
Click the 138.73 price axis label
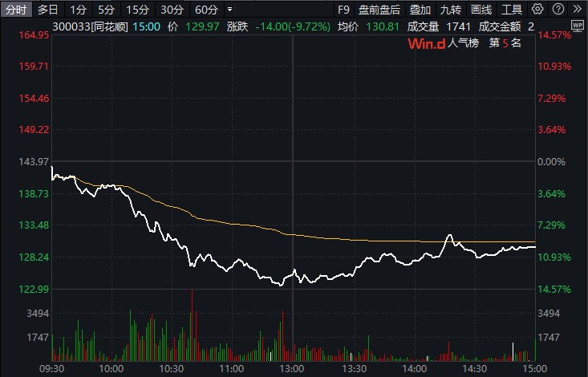[x=34, y=193]
